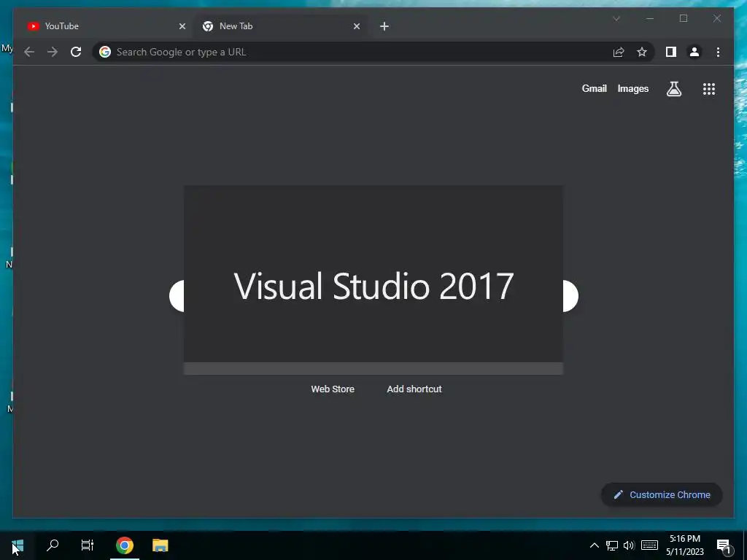Switch to the New Tab tab
Viewport: 747px width, 560px height.
point(279,26)
